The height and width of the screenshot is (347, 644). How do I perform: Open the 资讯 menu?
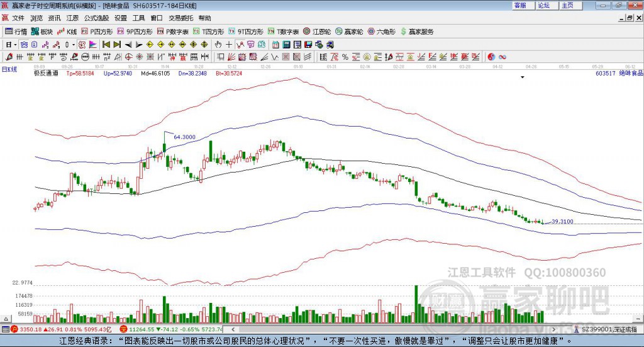tap(54, 18)
